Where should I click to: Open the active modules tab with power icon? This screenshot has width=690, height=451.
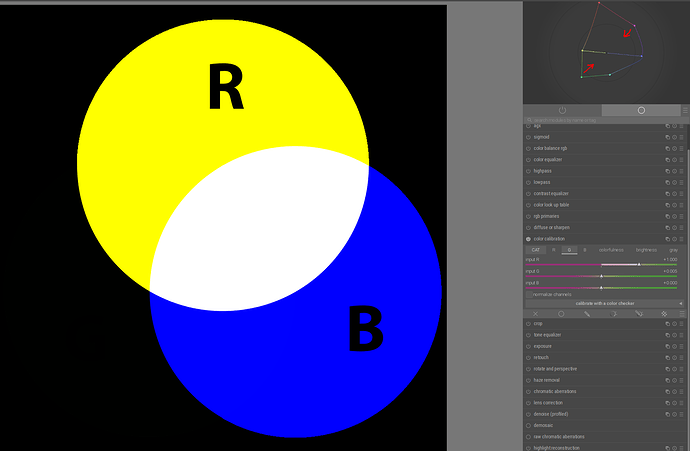point(562,110)
